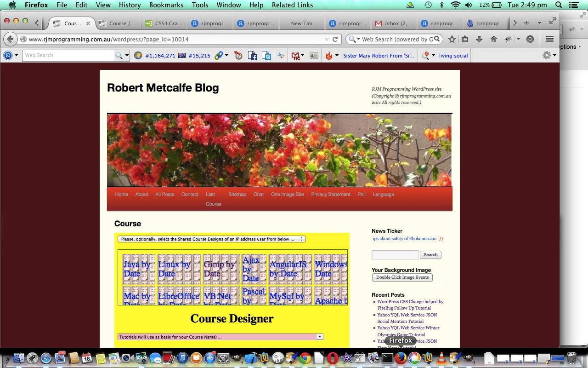
Task: Open the Firefox hamburger menu
Action: [x=549, y=39]
